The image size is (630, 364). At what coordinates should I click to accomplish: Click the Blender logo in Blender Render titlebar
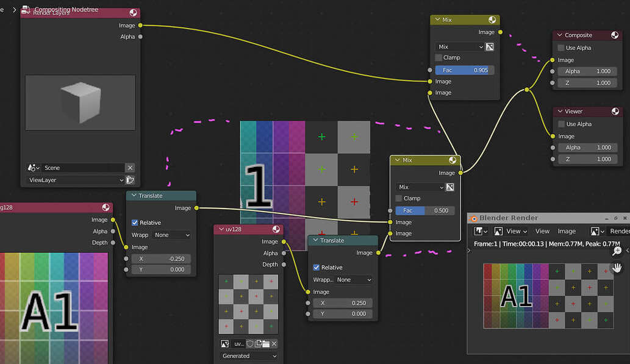[473, 218]
